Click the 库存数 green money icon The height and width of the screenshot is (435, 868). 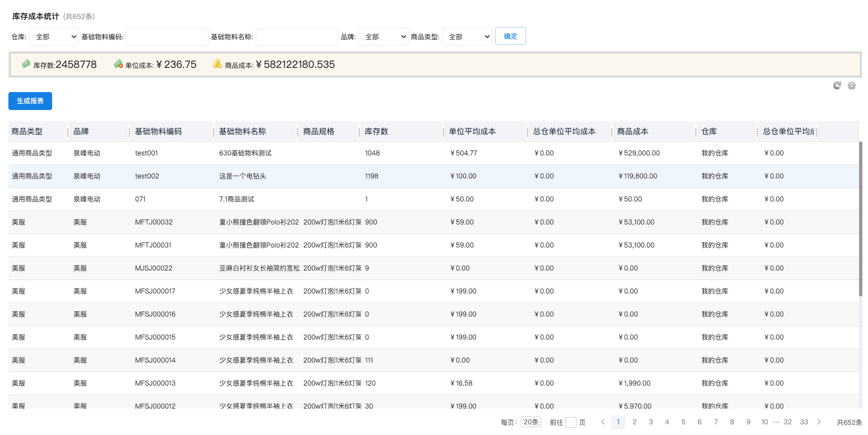[x=26, y=64]
